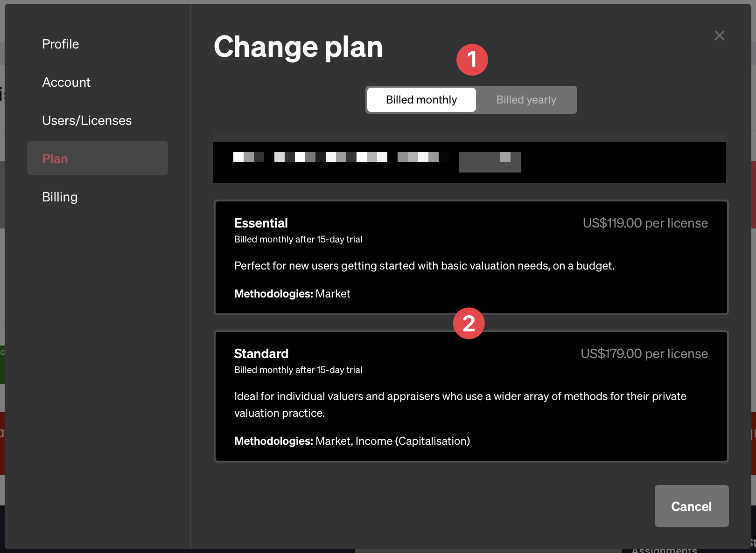The image size is (756, 553).
Task: Switch billing to Billed yearly
Action: (526, 100)
